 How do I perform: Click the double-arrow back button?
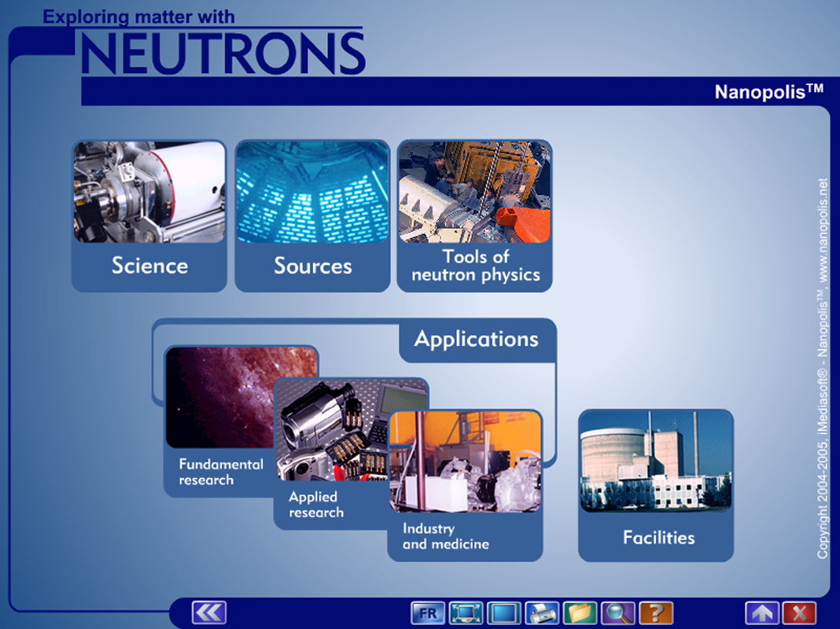(x=208, y=612)
